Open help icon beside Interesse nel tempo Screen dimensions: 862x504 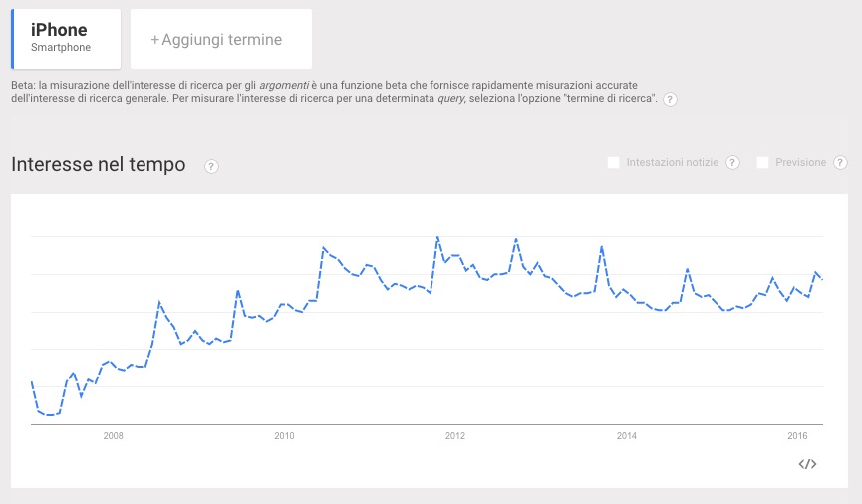click(x=211, y=166)
